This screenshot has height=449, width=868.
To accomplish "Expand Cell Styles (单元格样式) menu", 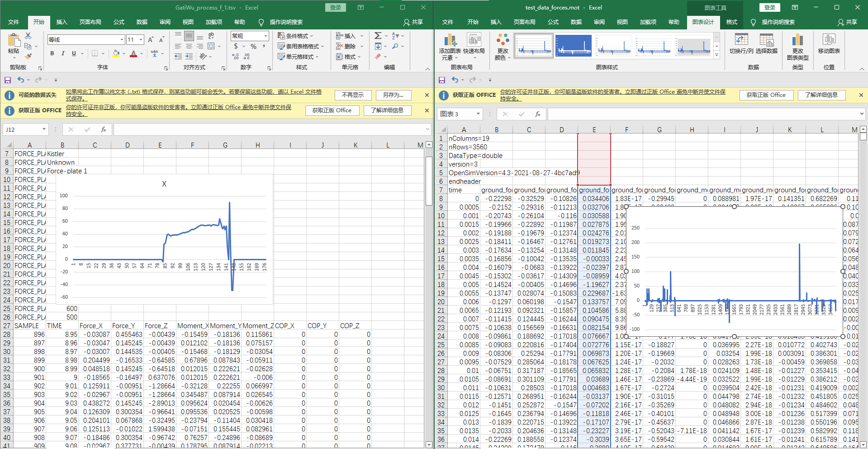I will click(298, 57).
